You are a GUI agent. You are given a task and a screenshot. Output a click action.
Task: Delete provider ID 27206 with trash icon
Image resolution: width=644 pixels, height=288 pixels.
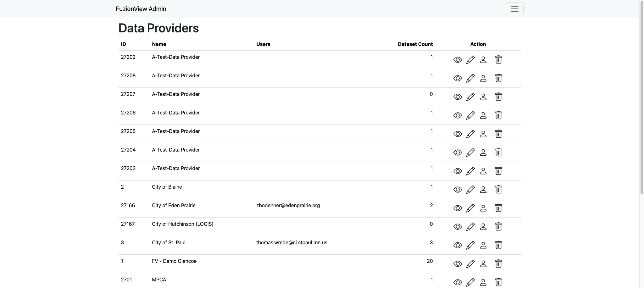pos(498,115)
